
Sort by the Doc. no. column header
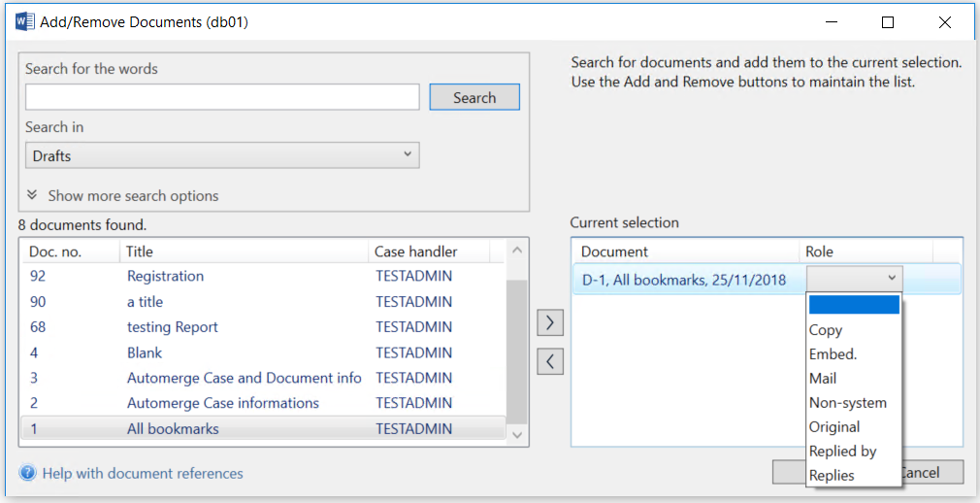[55, 251]
